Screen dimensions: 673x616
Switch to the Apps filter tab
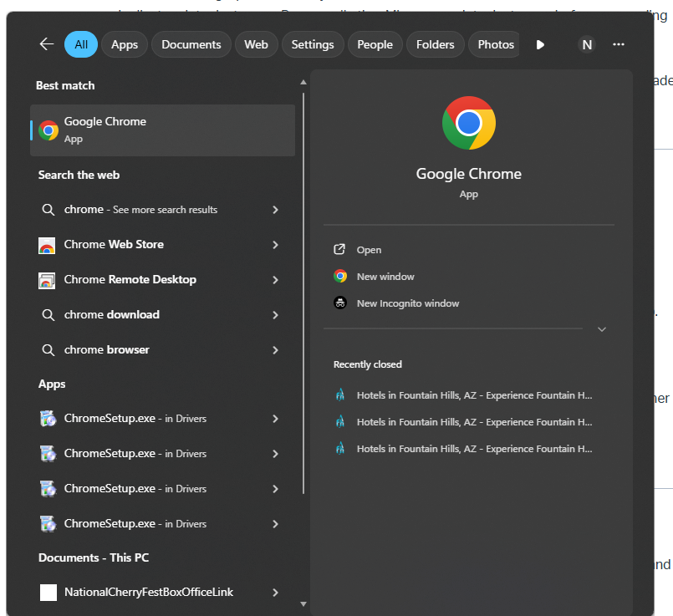click(125, 44)
